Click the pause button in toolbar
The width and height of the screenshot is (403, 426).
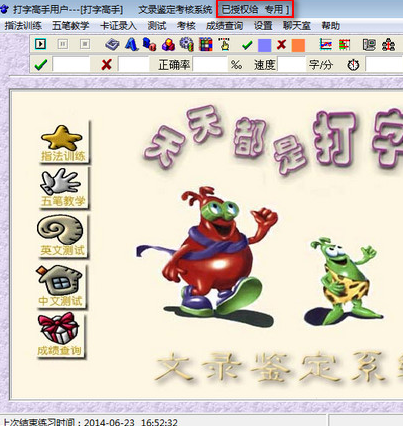[63, 44]
